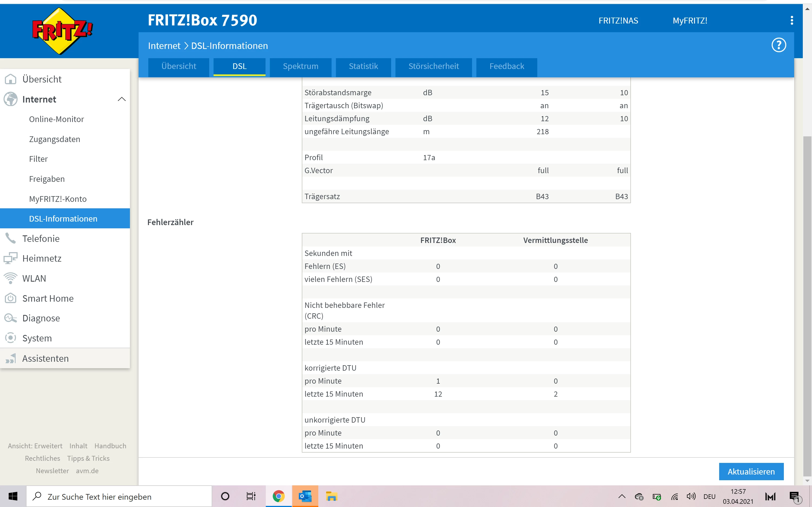The width and height of the screenshot is (812, 507).
Task: Collapse the Internet menu chevron
Action: click(122, 99)
